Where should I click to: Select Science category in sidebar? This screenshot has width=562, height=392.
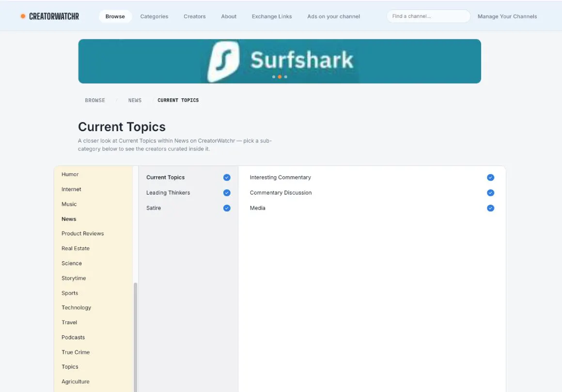[x=72, y=263]
